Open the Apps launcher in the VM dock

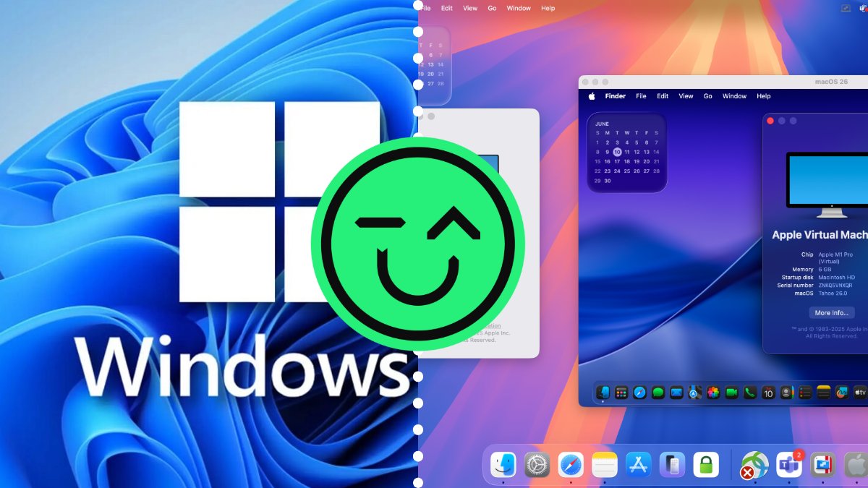[621, 393]
